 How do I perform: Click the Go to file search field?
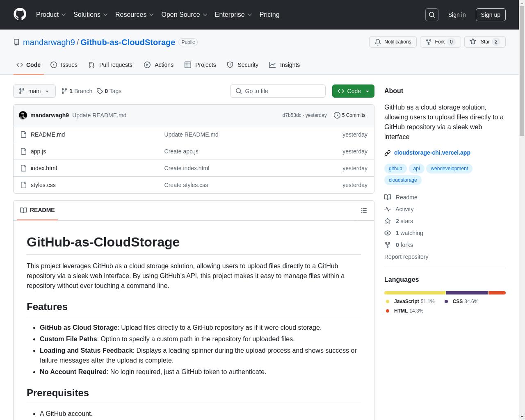click(278, 91)
